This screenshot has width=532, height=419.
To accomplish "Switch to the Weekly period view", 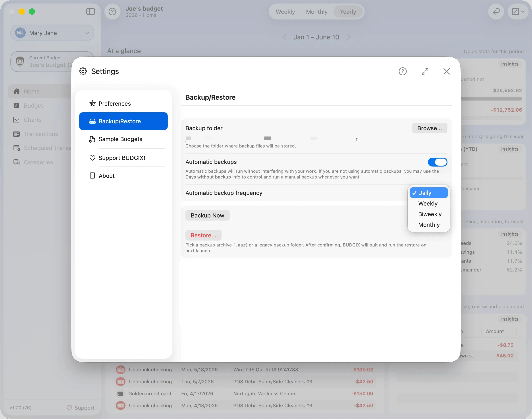I will pyautogui.click(x=285, y=12).
